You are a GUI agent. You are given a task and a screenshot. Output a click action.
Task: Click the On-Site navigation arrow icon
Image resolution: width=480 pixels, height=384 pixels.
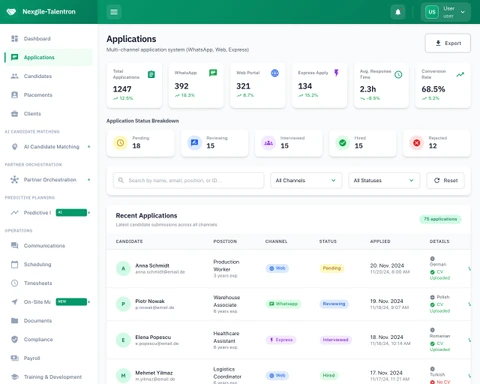14,302
